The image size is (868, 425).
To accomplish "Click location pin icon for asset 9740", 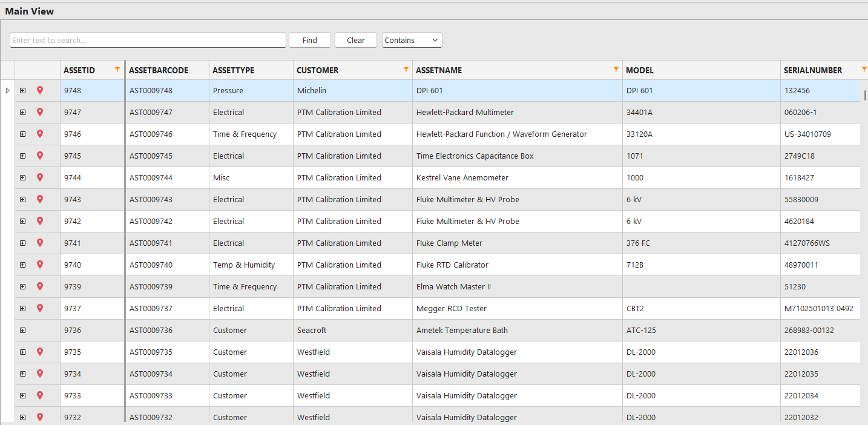I will pyautogui.click(x=40, y=265).
